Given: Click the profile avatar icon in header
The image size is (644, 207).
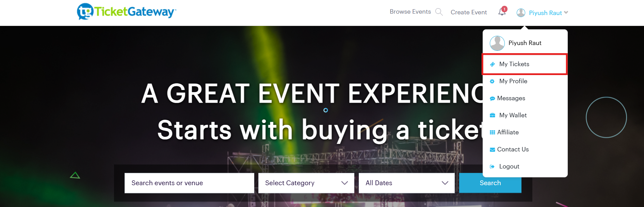Looking at the screenshot, I should [521, 13].
